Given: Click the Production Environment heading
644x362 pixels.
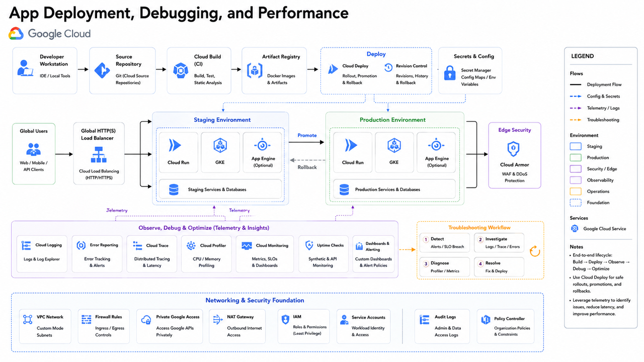Looking at the screenshot, I should pos(392,120).
